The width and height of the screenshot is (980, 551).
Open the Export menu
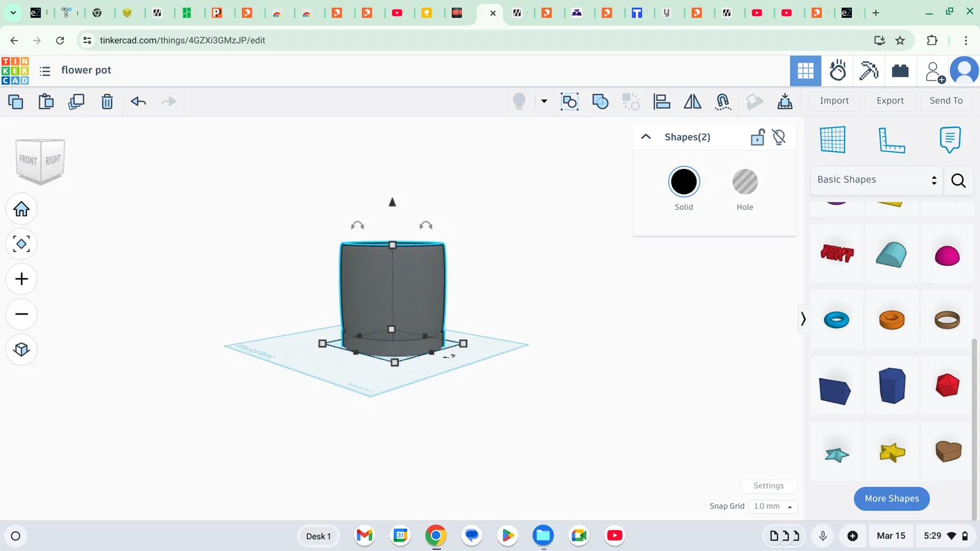click(890, 101)
